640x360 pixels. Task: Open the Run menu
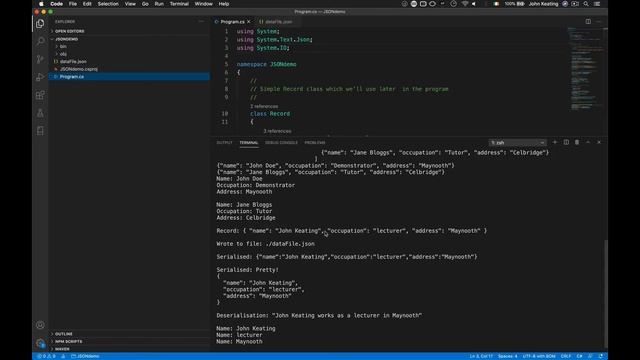click(159, 4)
